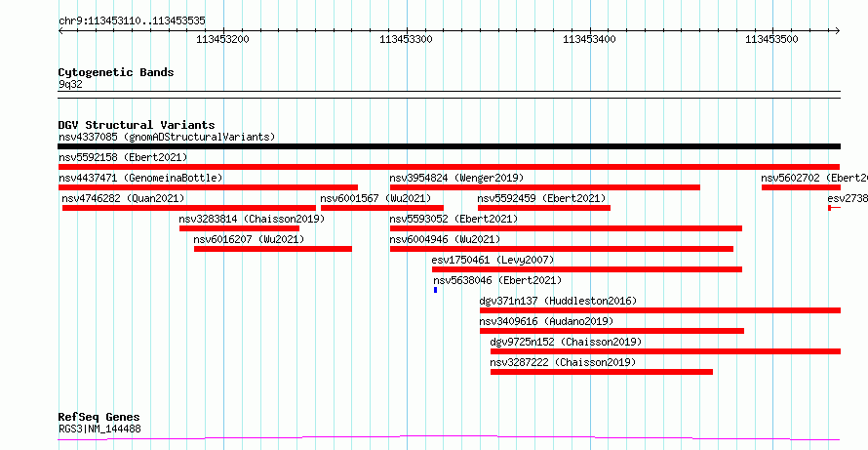This screenshot has height=450, width=868.
Task: Click the red bar for dgv371n137
Action: pos(660,310)
